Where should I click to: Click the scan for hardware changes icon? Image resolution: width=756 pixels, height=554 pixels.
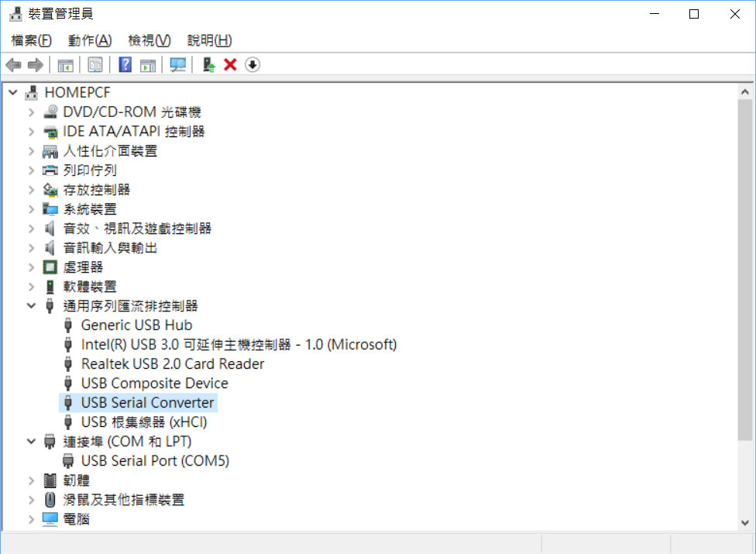click(178, 65)
